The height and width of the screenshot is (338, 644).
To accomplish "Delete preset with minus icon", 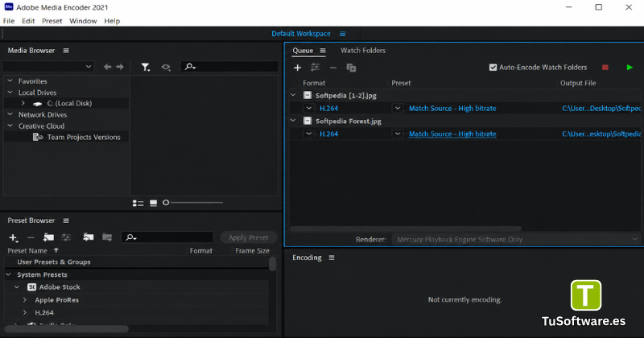I will [31, 237].
